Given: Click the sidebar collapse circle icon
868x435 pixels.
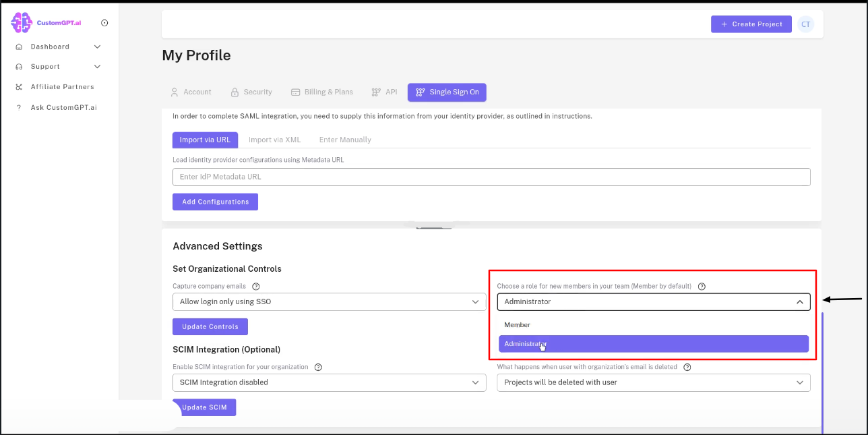Looking at the screenshot, I should click(104, 22).
